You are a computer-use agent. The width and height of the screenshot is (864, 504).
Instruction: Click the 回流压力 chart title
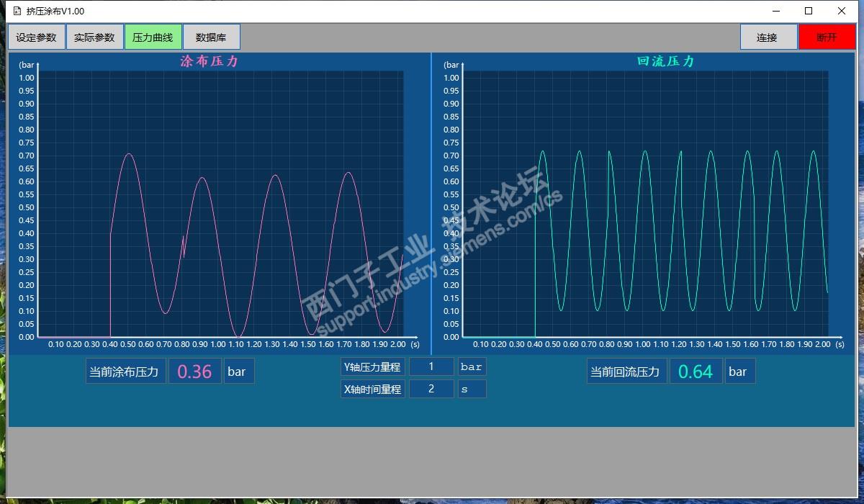click(x=665, y=62)
